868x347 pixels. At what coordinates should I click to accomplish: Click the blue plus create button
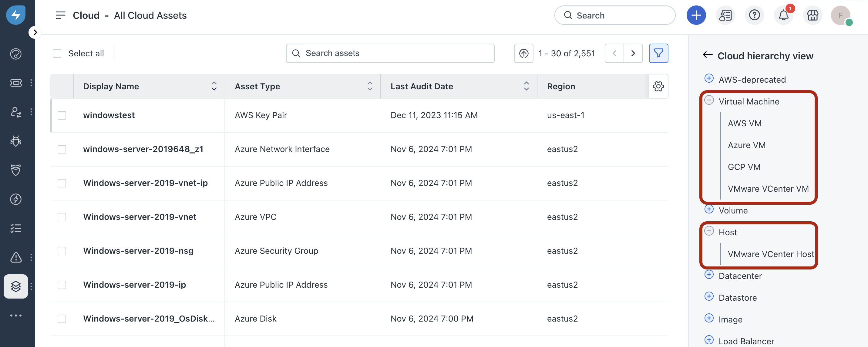pos(696,15)
